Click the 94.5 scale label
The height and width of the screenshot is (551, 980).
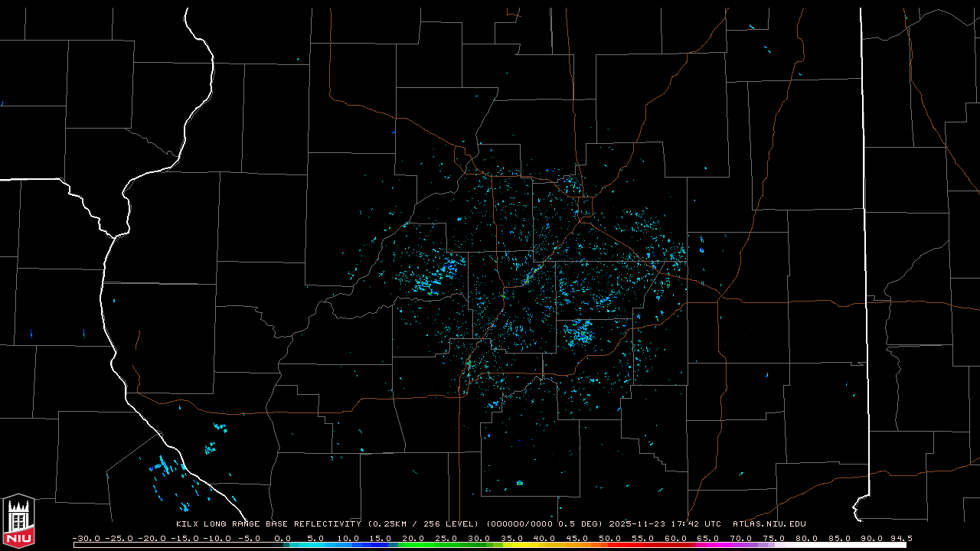coord(901,538)
